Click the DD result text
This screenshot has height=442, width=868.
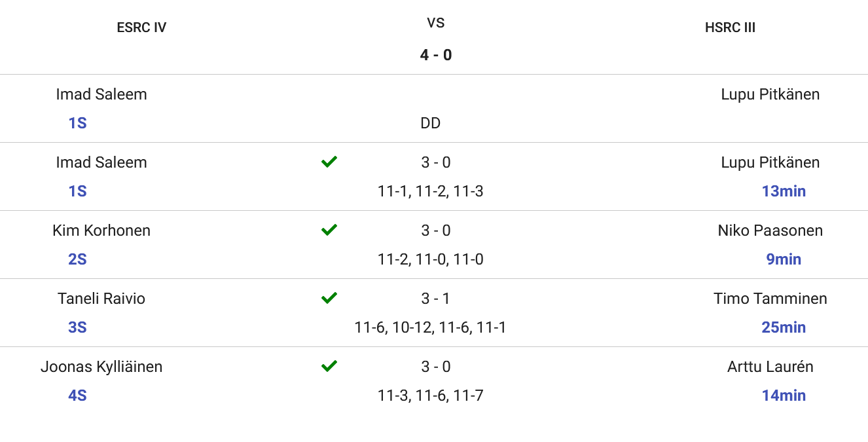pyautogui.click(x=431, y=123)
